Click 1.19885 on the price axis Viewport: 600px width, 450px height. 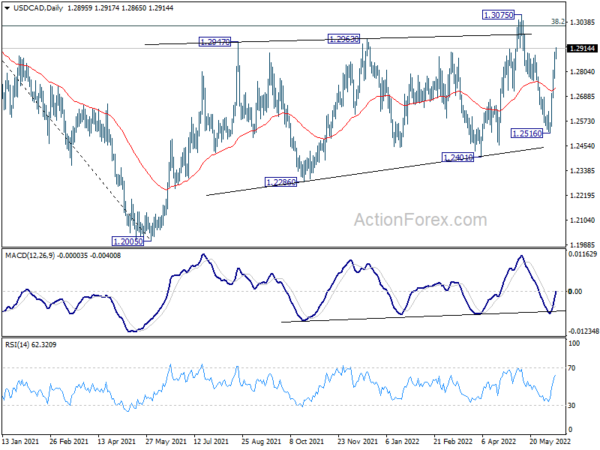[x=582, y=245]
